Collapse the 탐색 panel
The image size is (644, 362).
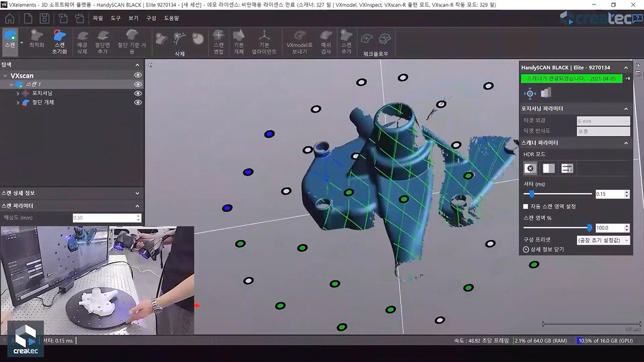137,65
